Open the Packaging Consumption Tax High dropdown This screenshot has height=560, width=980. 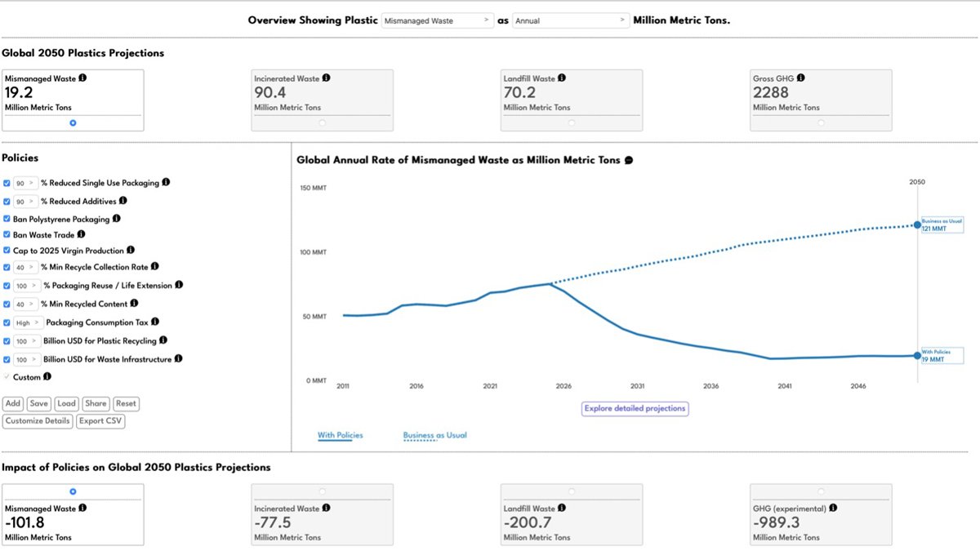(29, 323)
